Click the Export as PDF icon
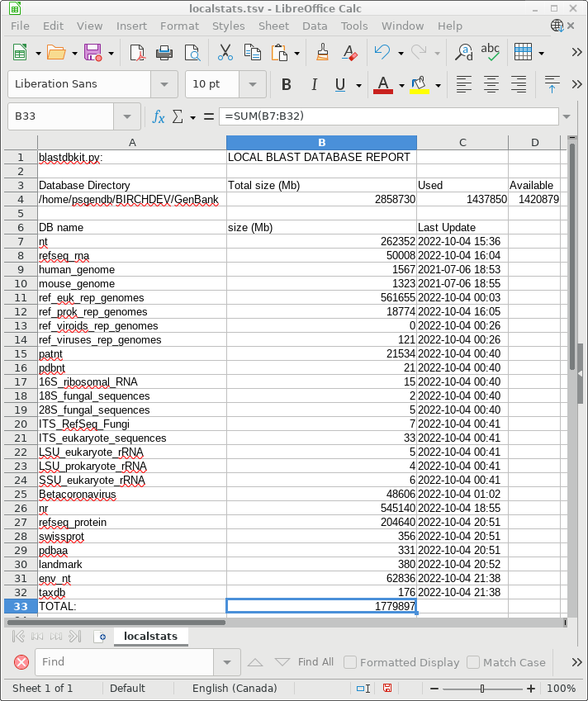 click(x=137, y=53)
